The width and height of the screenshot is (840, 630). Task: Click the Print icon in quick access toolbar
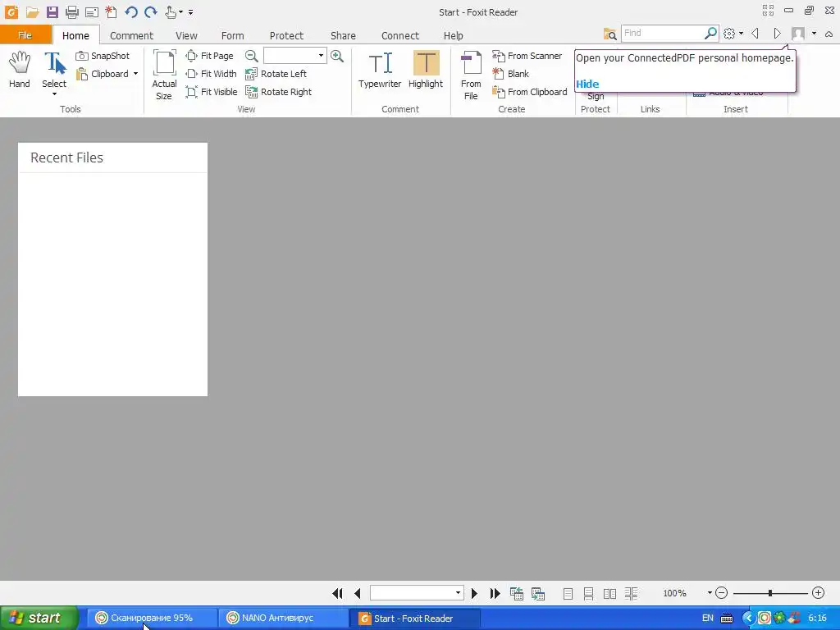[x=72, y=11]
